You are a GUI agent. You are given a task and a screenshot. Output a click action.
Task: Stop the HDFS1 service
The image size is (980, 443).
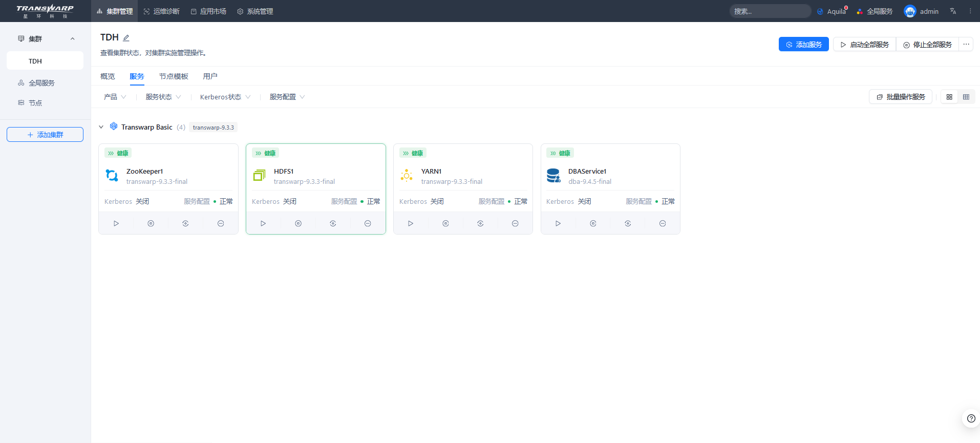click(x=298, y=223)
